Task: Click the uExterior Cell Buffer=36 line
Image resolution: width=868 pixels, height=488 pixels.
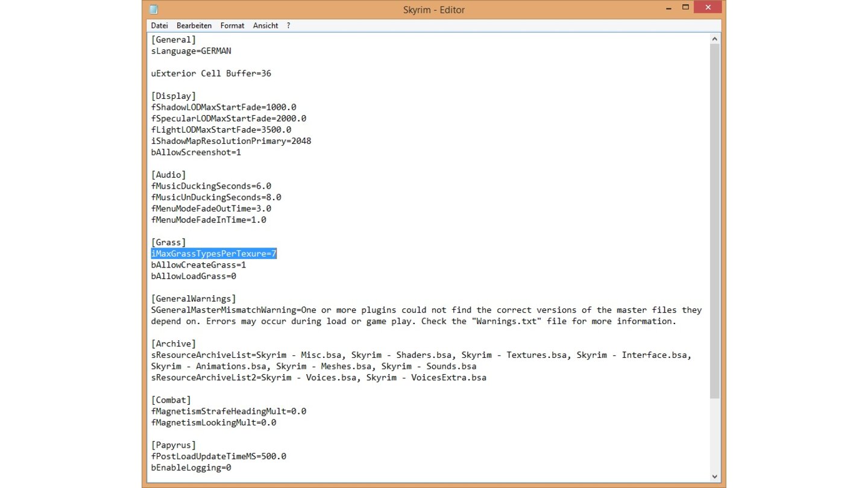Action: [x=211, y=74]
